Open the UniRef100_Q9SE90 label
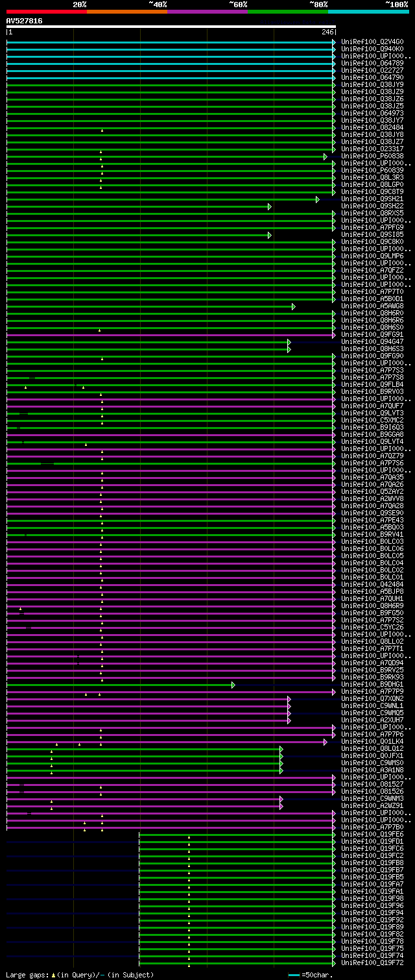This screenshot has height=980, width=415. (372, 513)
